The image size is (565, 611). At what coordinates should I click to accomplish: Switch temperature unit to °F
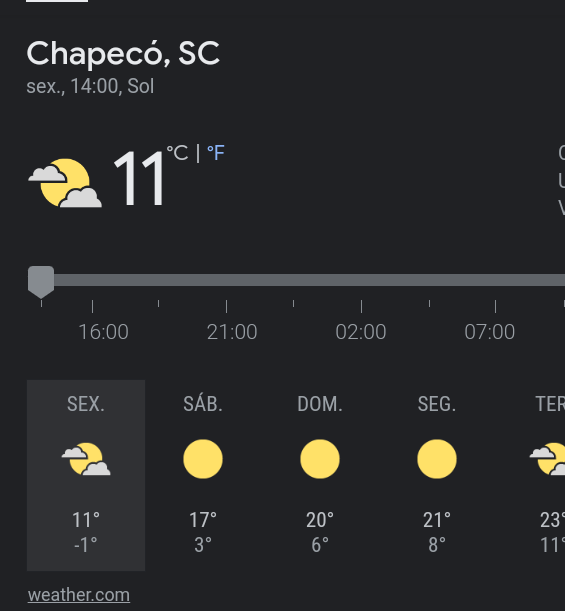tap(216, 153)
